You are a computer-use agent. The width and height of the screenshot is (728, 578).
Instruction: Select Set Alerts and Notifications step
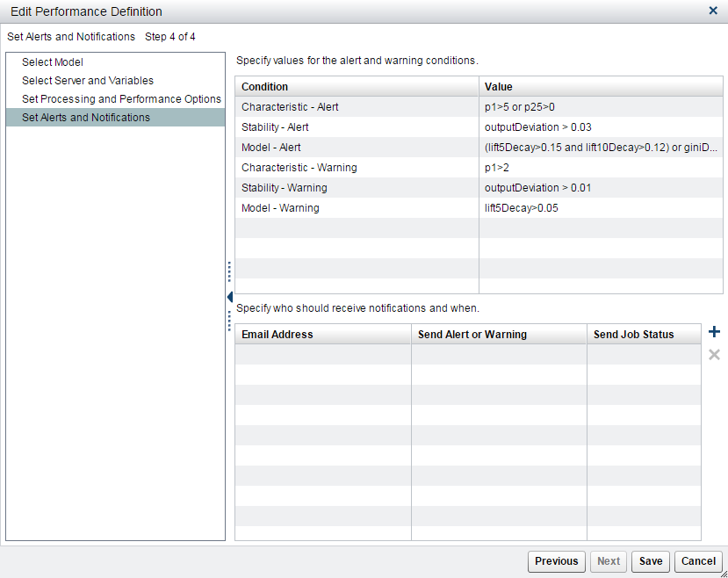click(86, 118)
